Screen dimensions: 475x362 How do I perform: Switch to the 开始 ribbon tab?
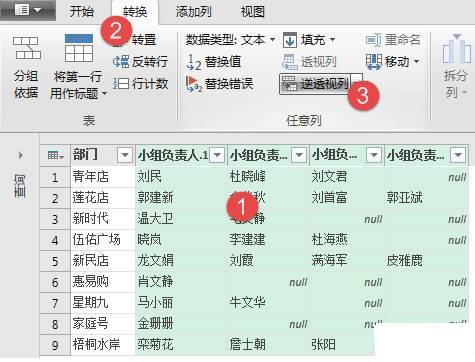point(82,12)
